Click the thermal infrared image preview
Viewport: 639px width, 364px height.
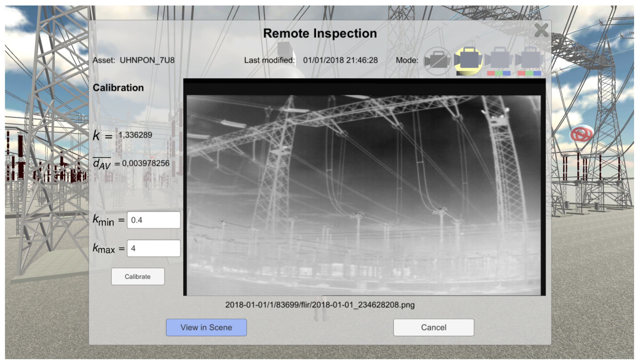364,195
